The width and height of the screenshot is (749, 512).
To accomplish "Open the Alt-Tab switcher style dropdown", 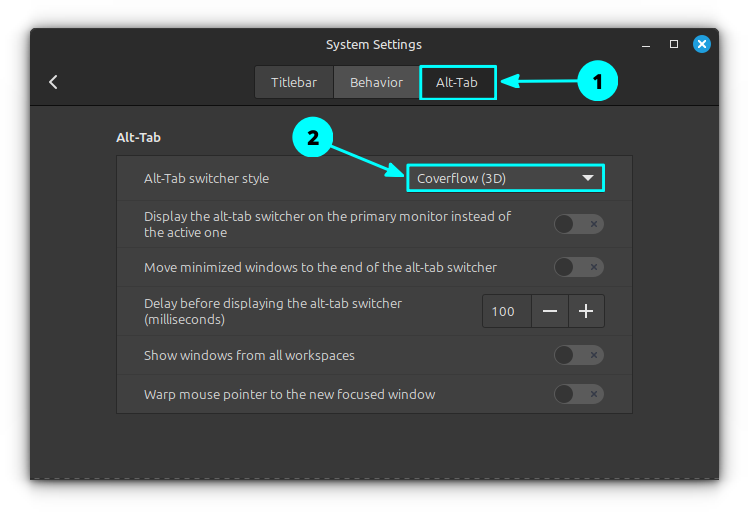I will point(505,179).
